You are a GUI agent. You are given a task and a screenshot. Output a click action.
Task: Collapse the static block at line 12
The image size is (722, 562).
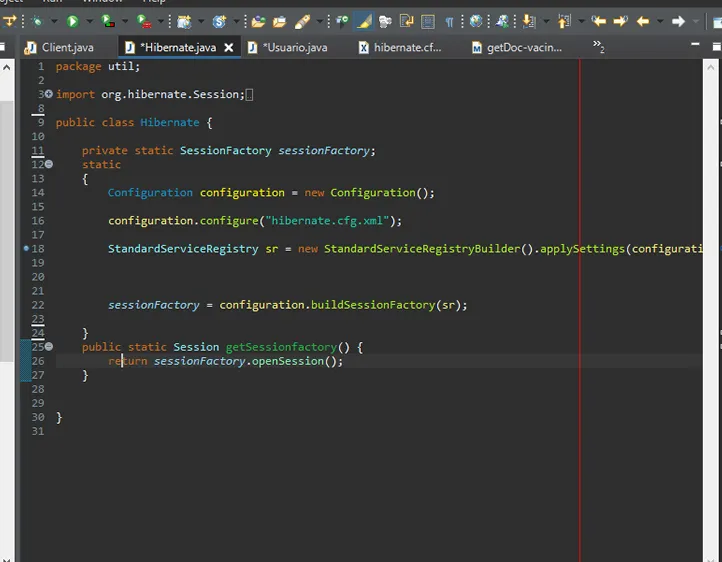[48, 165]
